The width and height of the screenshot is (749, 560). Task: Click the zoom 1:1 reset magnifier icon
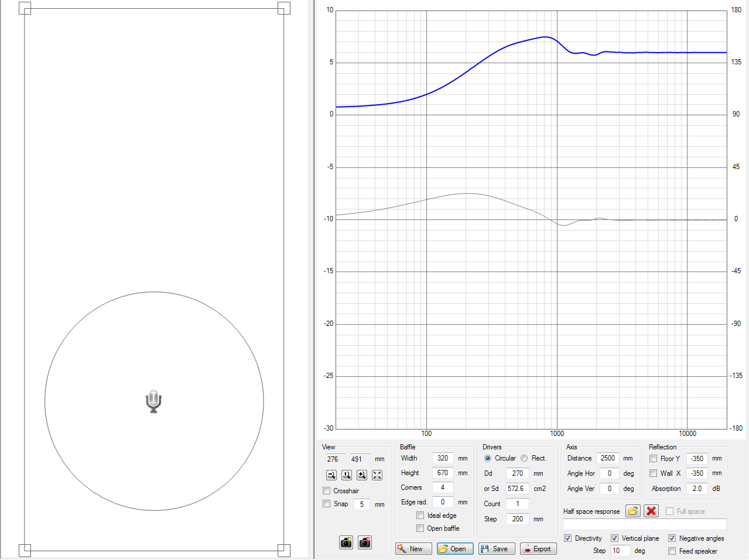click(347, 475)
